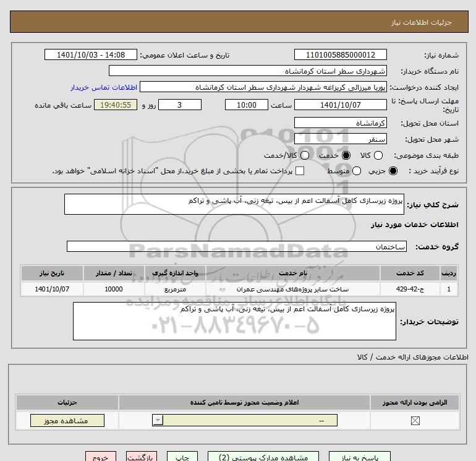Click the تاریخ نیاز column header
The width and height of the screenshot is (476, 461).
click(x=52, y=273)
